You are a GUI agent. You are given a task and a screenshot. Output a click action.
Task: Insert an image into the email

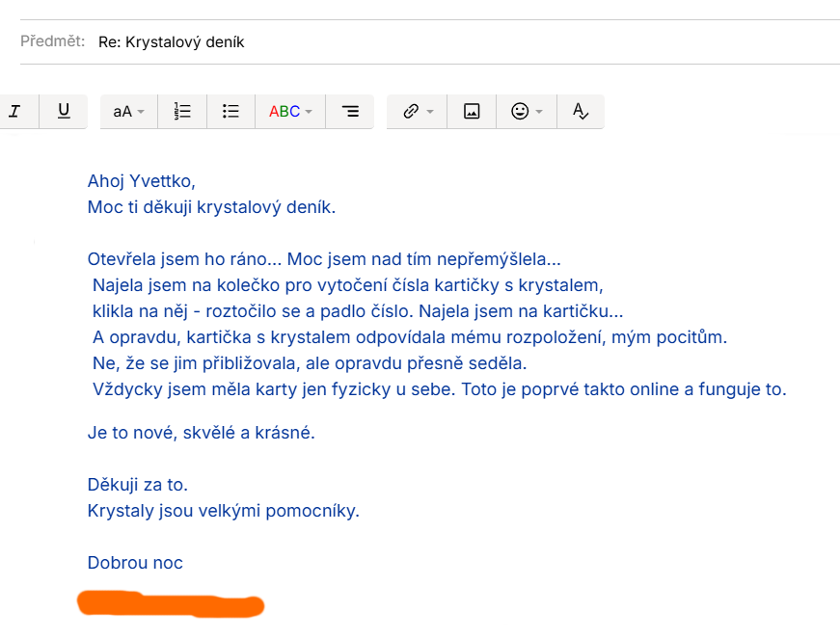[x=472, y=112]
